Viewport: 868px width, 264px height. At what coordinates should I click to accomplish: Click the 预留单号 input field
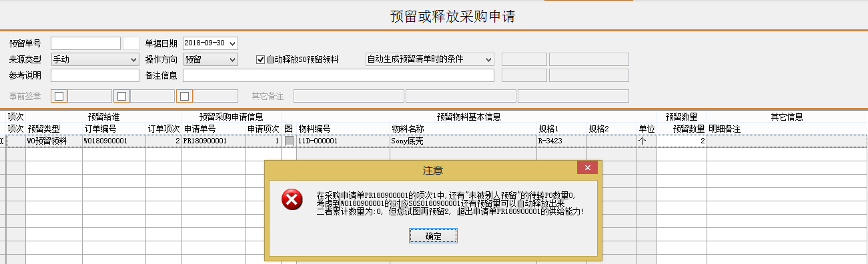point(85,43)
